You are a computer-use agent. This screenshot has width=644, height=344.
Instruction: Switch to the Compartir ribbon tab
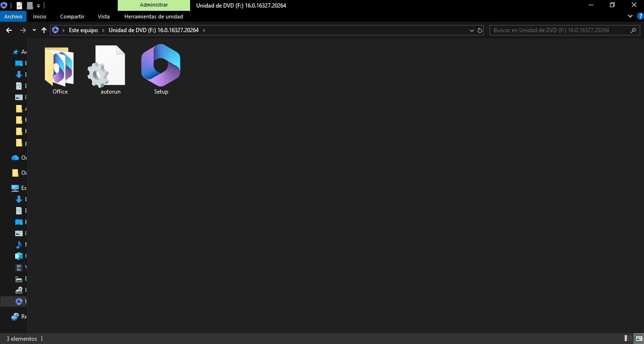pyautogui.click(x=72, y=17)
